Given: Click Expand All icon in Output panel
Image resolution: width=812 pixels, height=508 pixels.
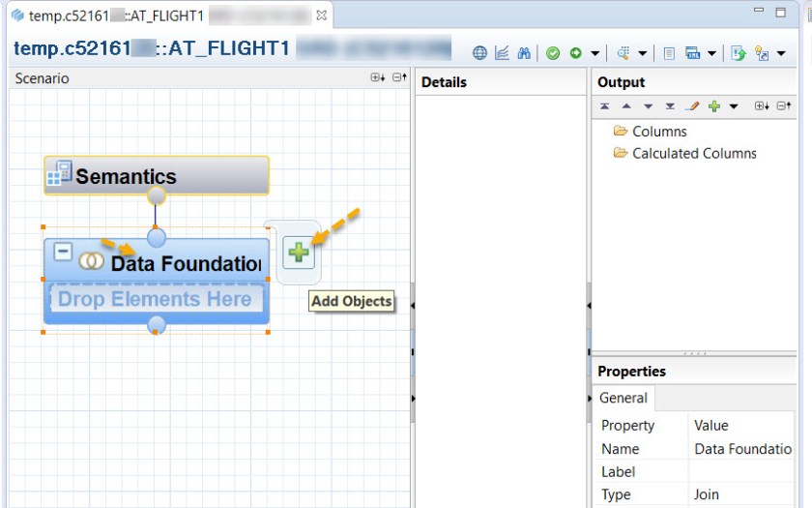Looking at the screenshot, I should pos(762,105).
